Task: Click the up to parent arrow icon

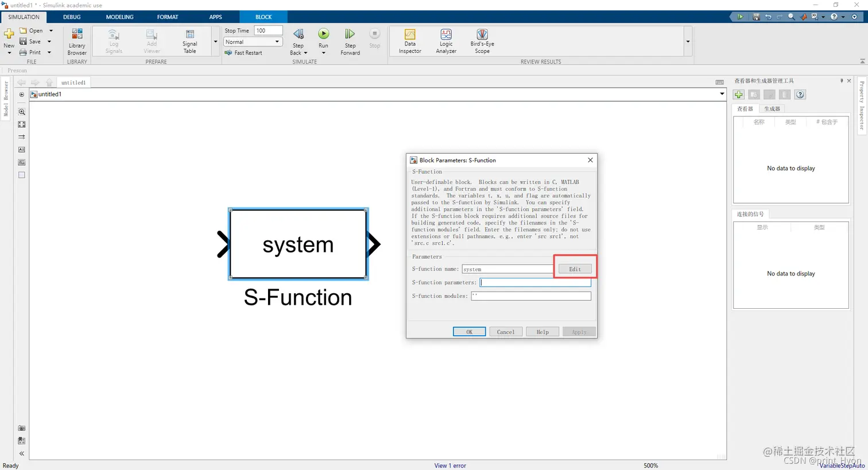Action: (x=49, y=83)
